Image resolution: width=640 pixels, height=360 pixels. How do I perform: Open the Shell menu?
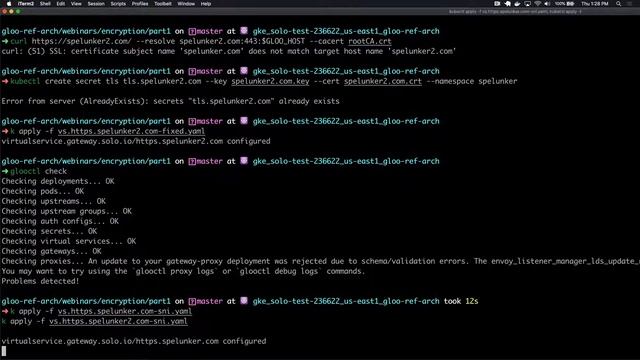click(x=45, y=4)
